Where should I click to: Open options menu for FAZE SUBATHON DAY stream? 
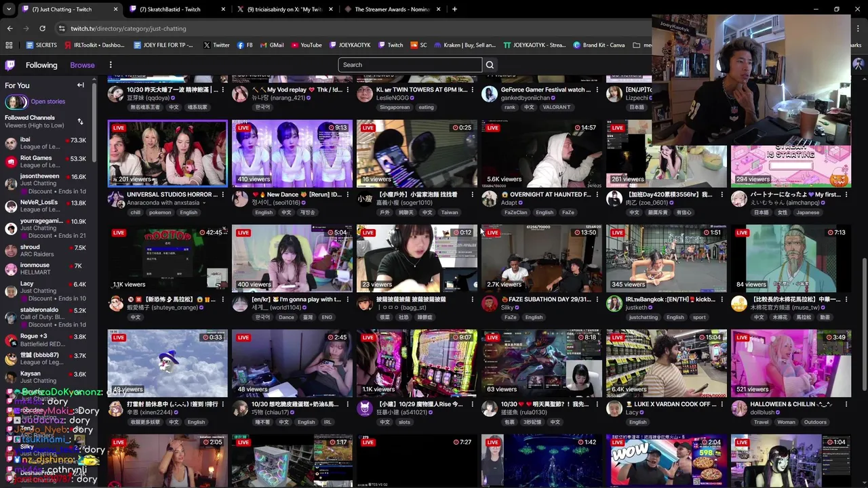(597, 300)
